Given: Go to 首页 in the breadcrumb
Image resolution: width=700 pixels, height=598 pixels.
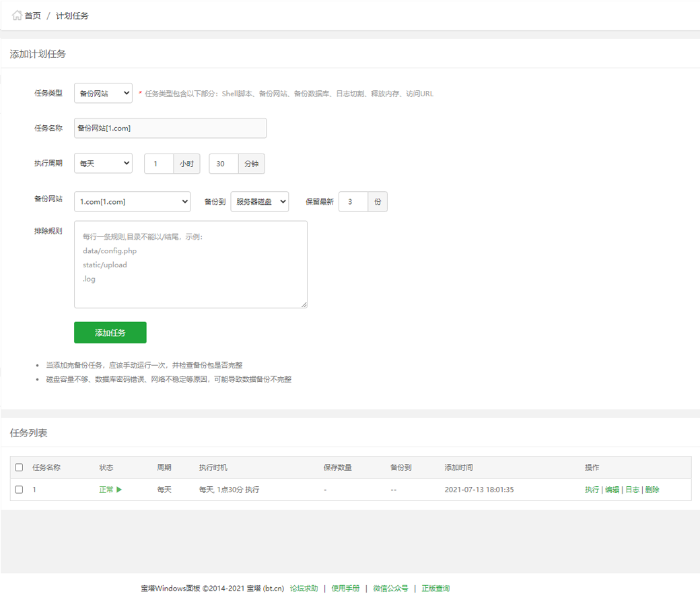Looking at the screenshot, I should (32, 15).
